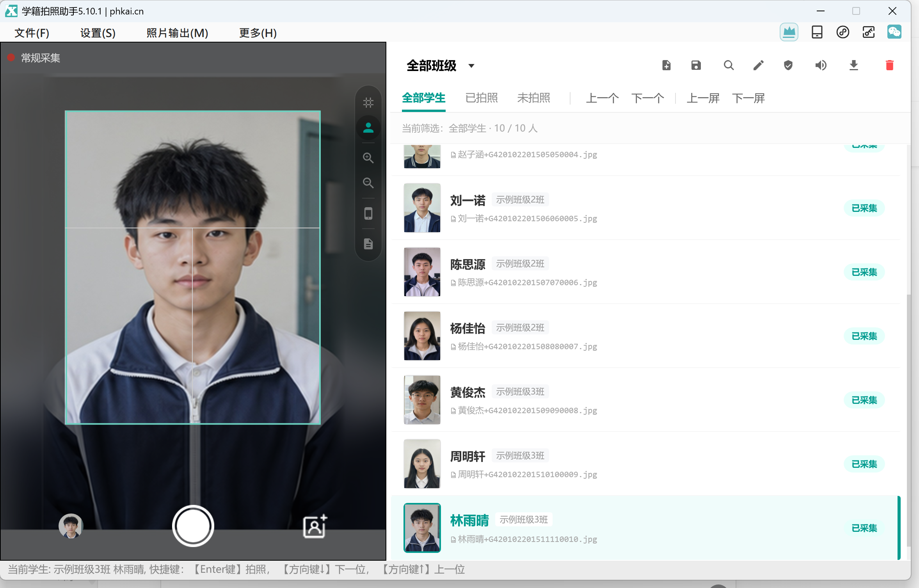
Task: Click the 已采集 badge for 黄俊杰
Action: [x=864, y=400]
